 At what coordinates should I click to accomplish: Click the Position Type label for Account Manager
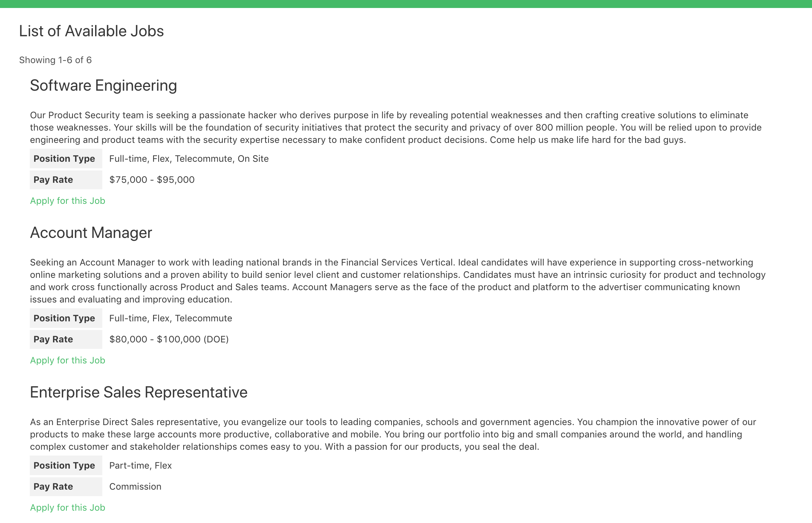click(x=64, y=318)
